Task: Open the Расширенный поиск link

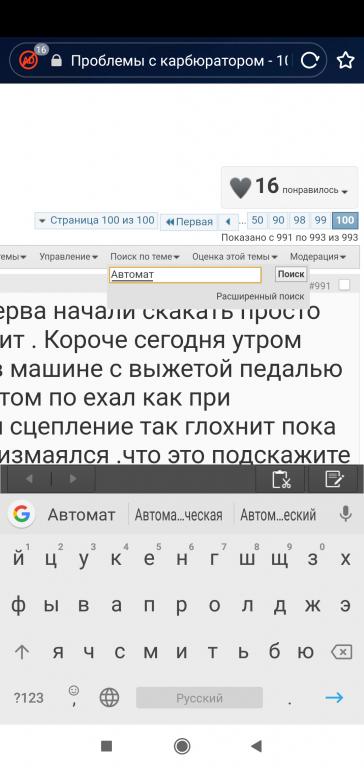Action: tap(260, 296)
